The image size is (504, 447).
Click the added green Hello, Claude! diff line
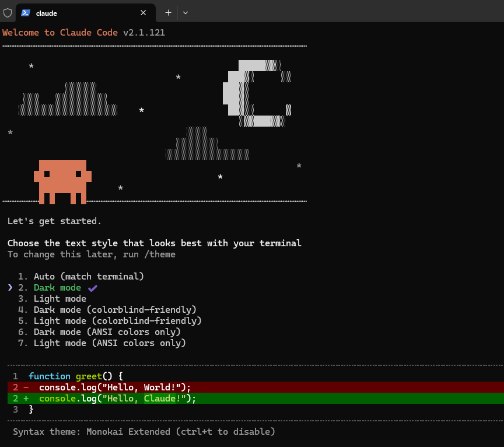[x=256, y=399]
